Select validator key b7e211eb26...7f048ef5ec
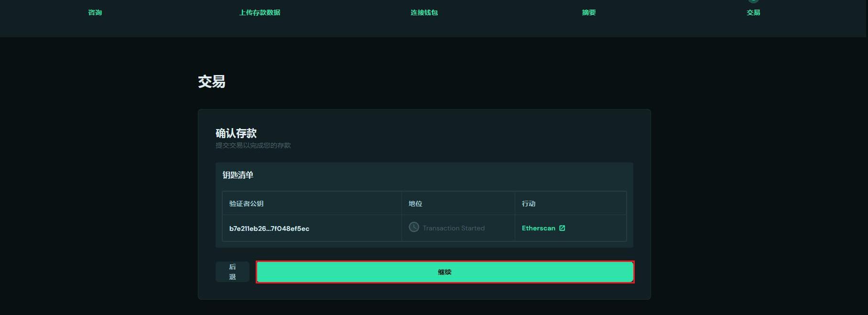Image resolution: width=868 pixels, height=315 pixels. point(269,228)
